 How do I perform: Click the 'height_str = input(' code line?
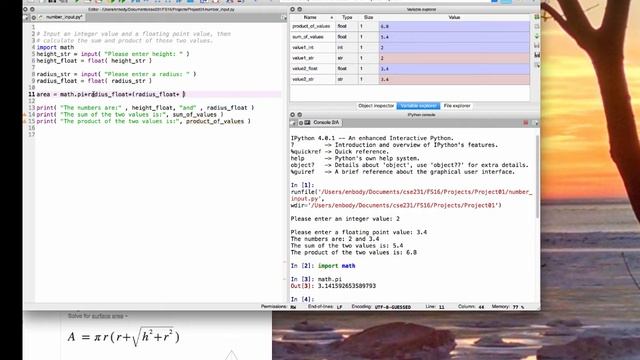(x=113, y=54)
